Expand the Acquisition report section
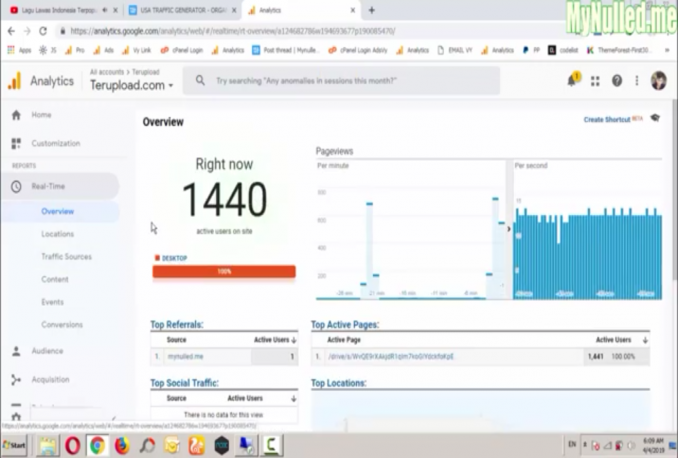The width and height of the screenshot is (678, 458). (x=50, y=380)
